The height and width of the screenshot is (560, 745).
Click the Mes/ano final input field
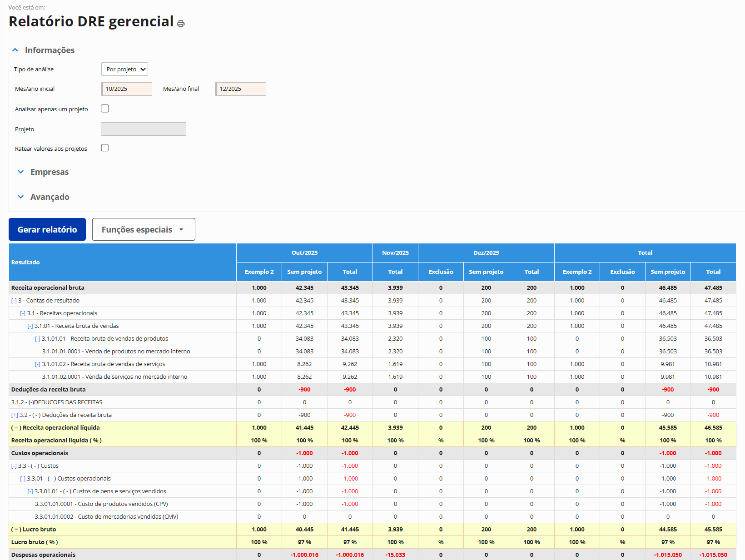tap(241, 89)
